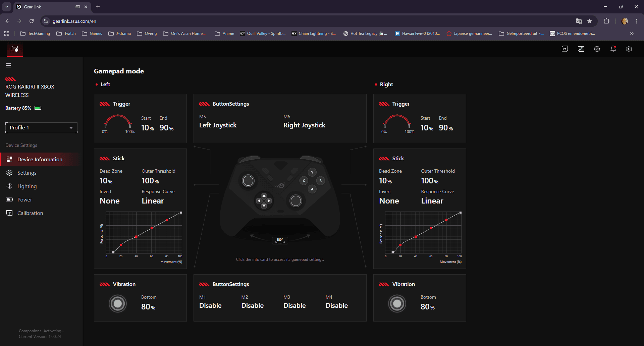Open the H-marked icon in the header
This screenshot has width=644, height=346.
tap(565, 49)
